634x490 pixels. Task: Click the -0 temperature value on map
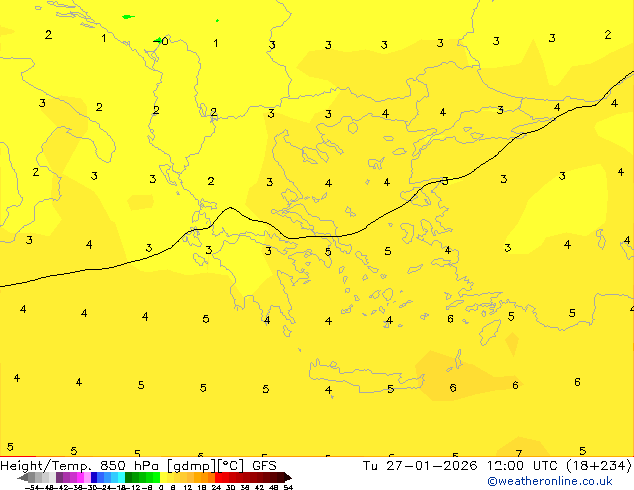(x=165, y=42)
